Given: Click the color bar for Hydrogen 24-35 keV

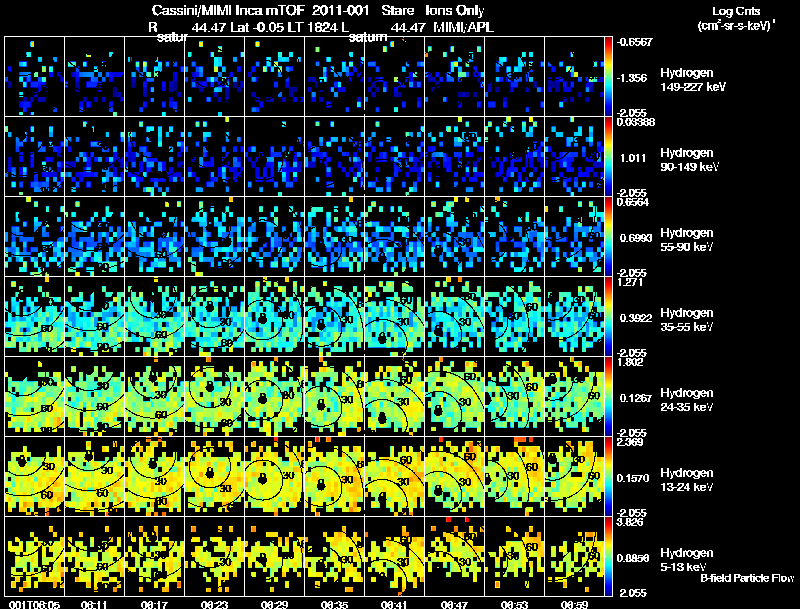Looking at the screenshot, I should click(608, 397).
